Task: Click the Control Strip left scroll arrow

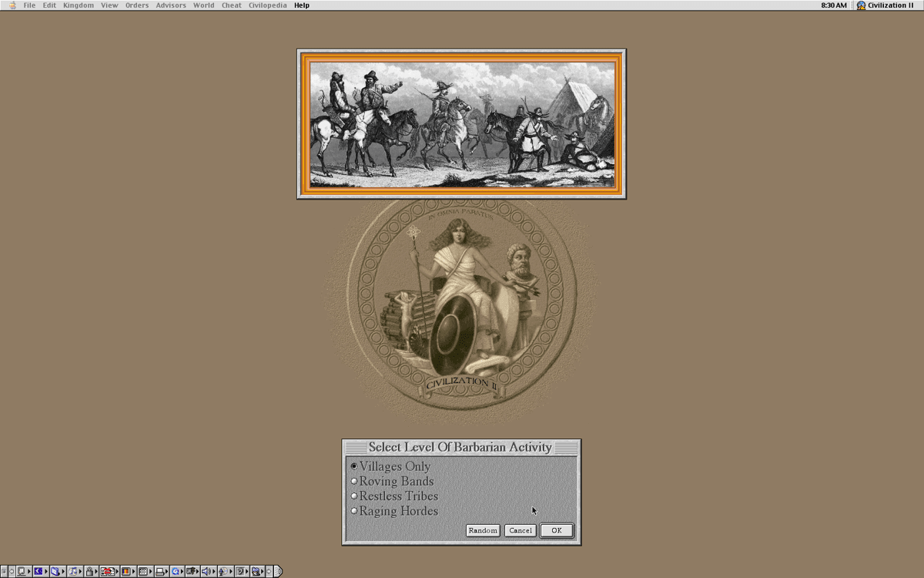Action: pos(12,572)
